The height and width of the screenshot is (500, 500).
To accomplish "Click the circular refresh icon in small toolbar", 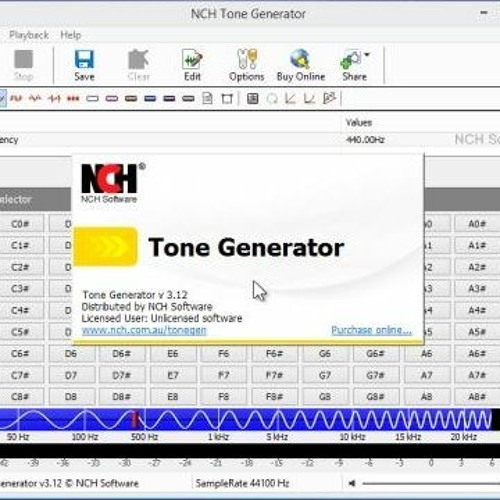I will coord(272,99).
